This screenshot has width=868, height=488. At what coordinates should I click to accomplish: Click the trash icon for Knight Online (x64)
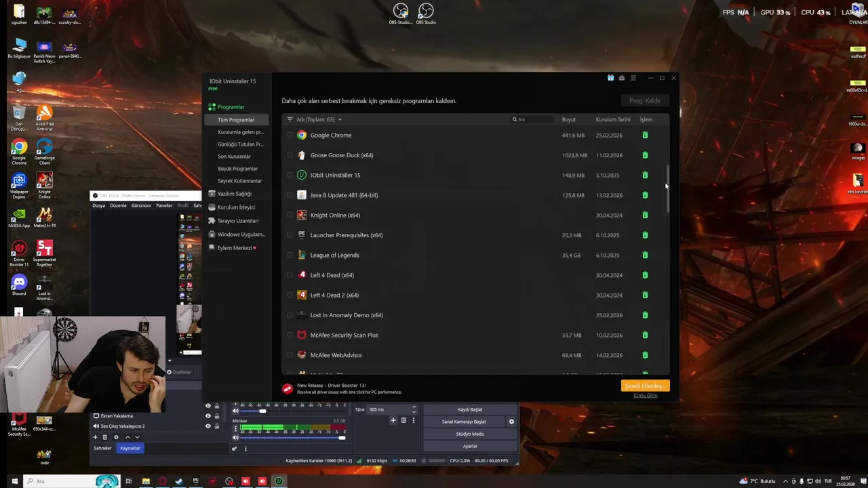click(645, 216)
